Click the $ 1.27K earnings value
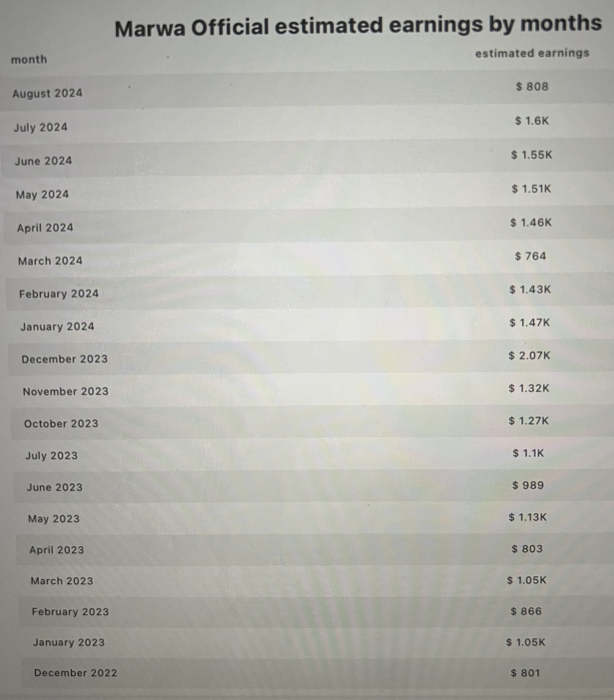Screen dimensions: 614x700 pos(528,421)
